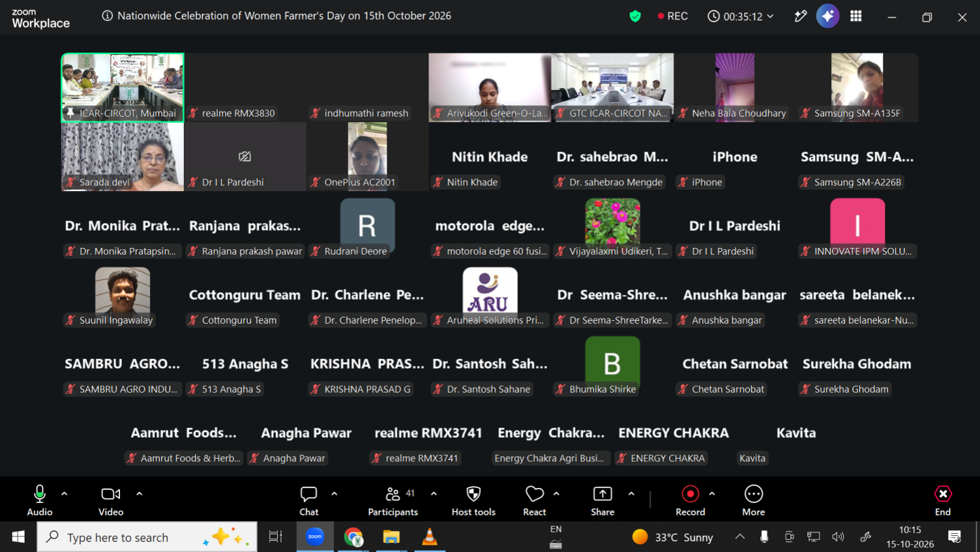980x552 pixels.
Task: Click the Windows search box
Action: click(147, 537)
